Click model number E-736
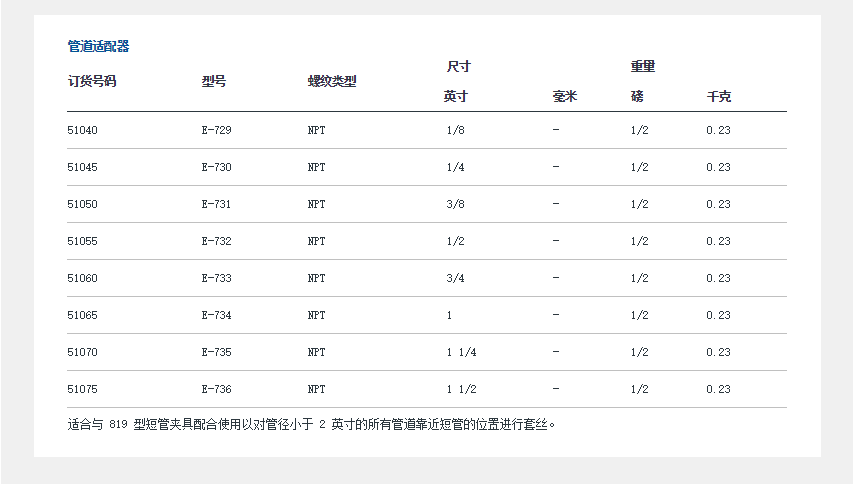Viewport: 853px width, 484px height. click(x=216, y=389)
